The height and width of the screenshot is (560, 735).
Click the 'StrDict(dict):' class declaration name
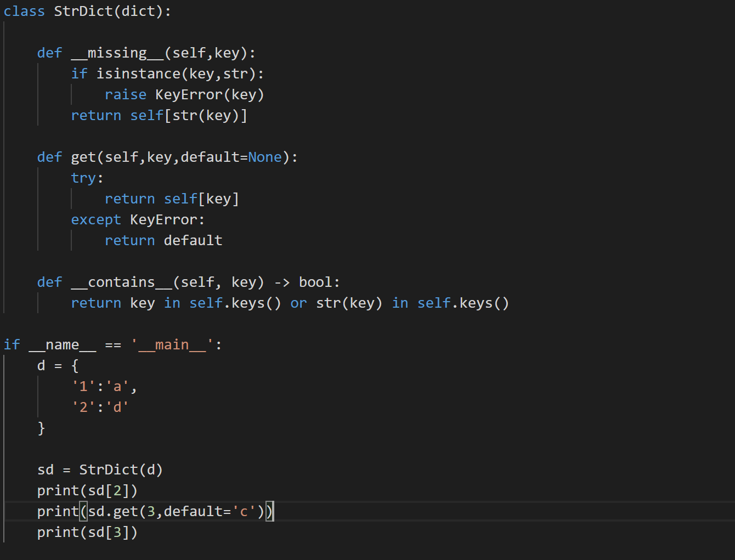point(112,11)
